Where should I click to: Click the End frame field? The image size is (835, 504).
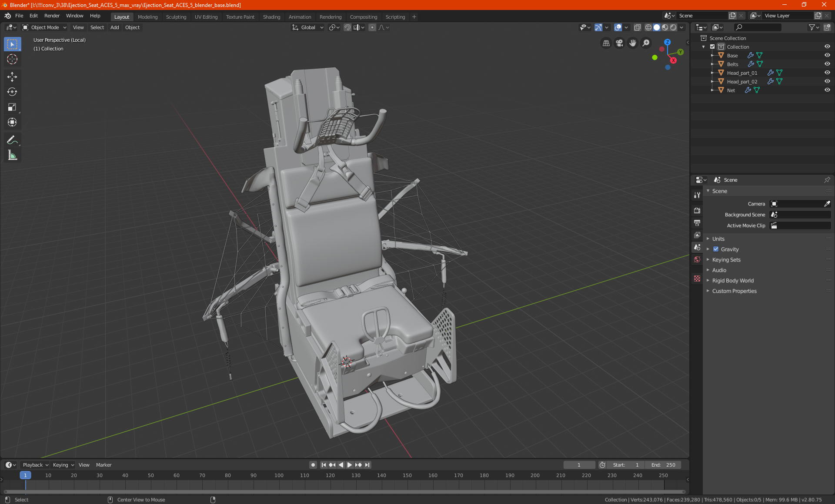663,465
